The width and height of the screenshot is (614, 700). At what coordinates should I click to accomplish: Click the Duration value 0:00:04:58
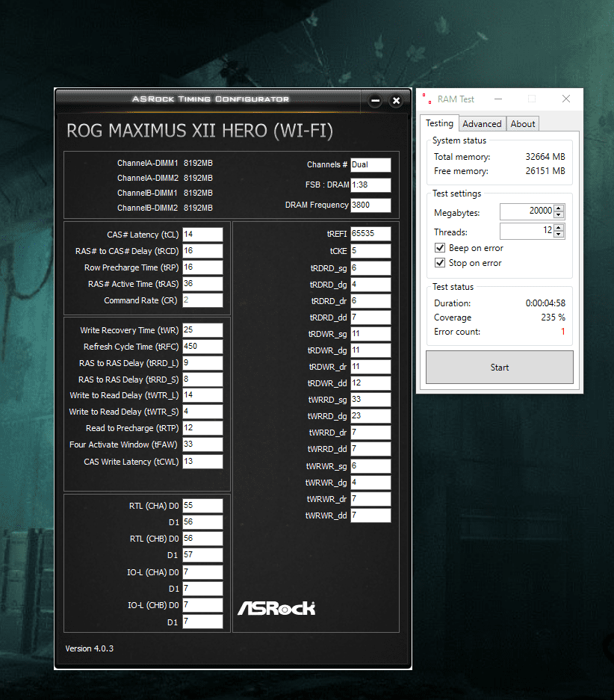545,303
